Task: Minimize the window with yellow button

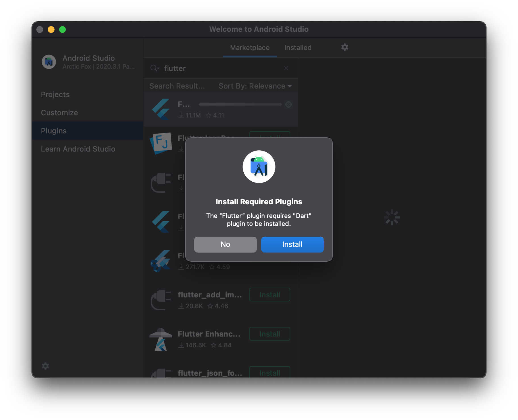Action: (x=51, y=30)
